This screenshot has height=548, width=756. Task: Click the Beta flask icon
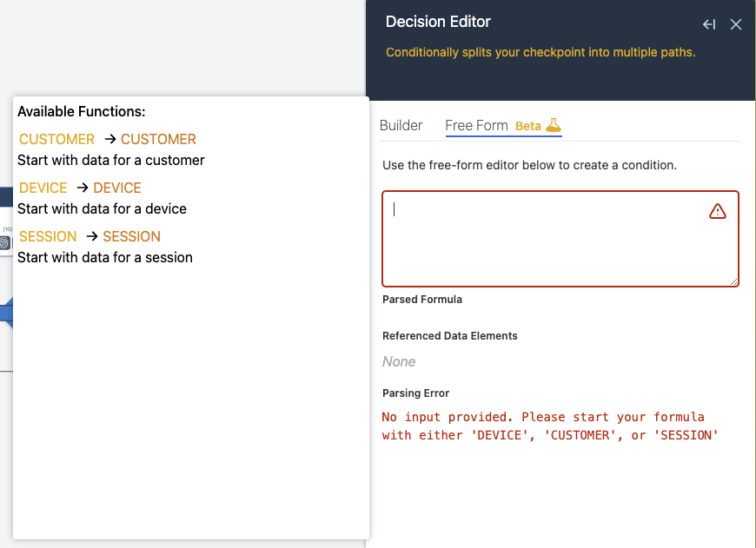pyautogui.click(x=554, y=125)
